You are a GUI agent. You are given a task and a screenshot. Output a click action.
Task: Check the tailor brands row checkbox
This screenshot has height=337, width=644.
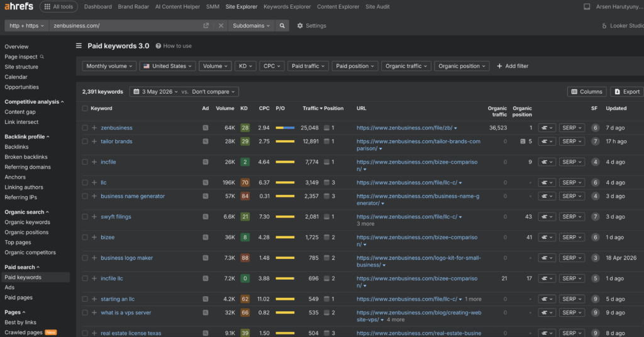pos(85,141)
